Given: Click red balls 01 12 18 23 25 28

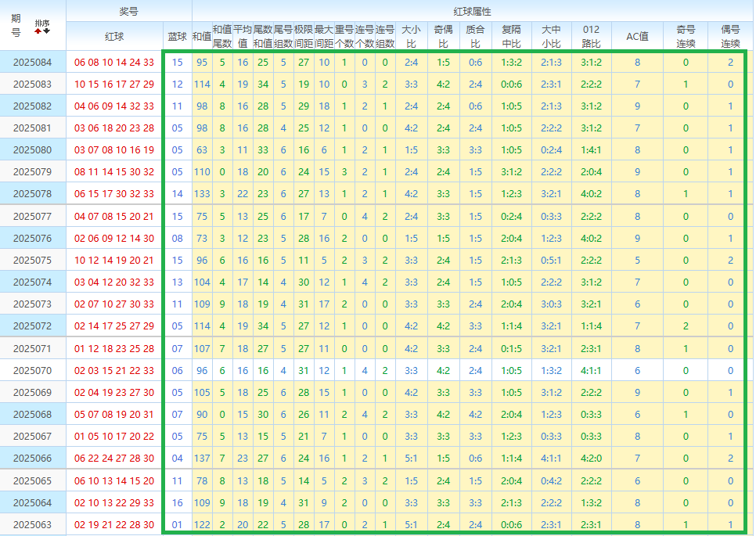Looking at the screenshot, I should pos(114,348).
